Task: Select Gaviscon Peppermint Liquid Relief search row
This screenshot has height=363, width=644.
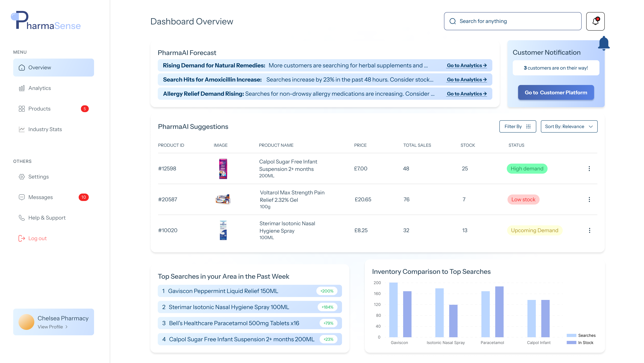Action: click(x=250, y=291)
